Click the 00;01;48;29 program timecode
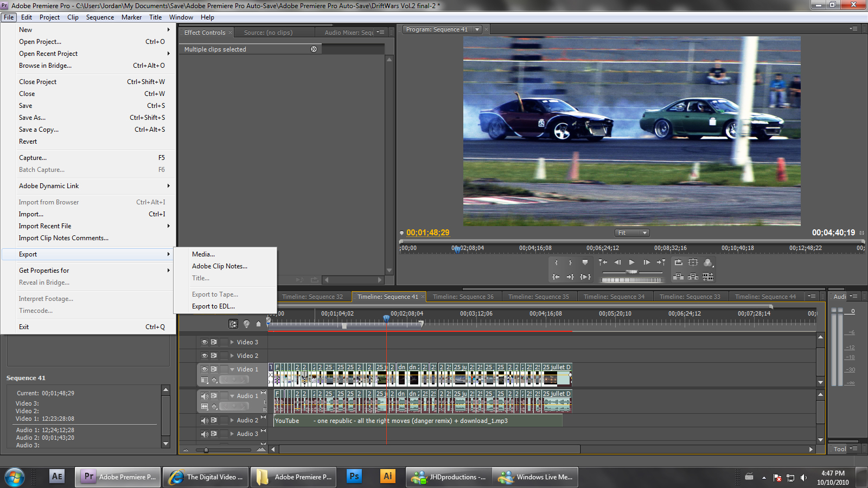 click(427, 233)
